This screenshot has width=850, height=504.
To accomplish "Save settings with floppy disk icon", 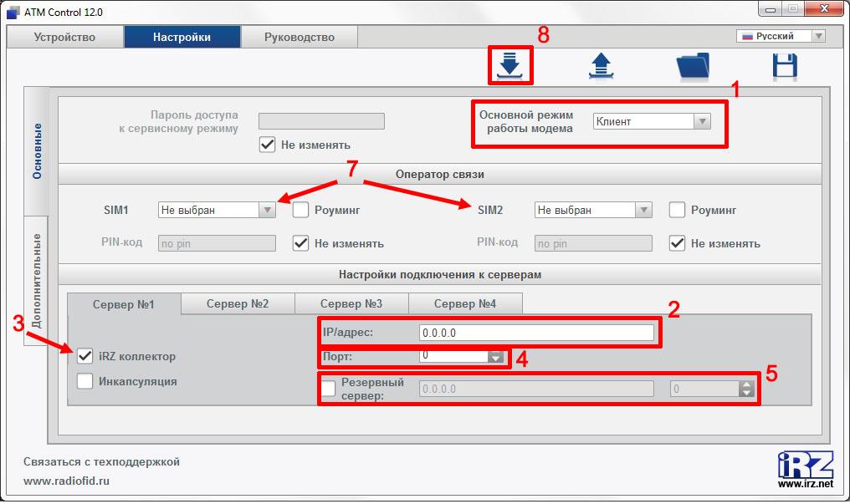I will [x=785, y=67].
